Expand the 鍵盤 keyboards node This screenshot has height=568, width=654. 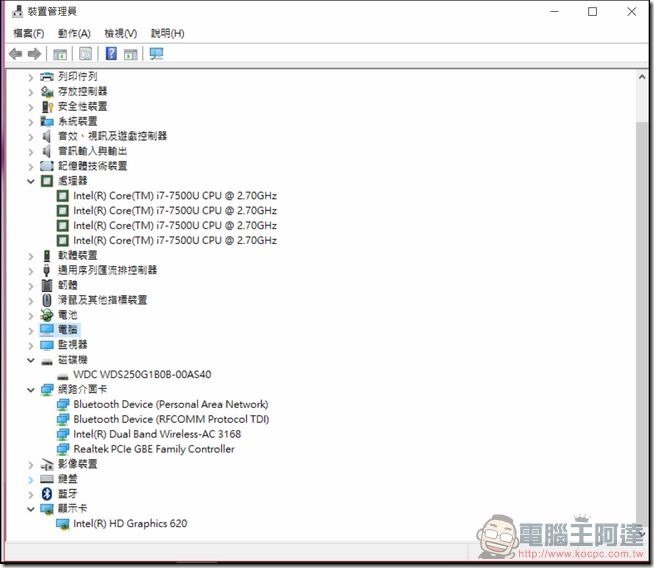point(30,480)
